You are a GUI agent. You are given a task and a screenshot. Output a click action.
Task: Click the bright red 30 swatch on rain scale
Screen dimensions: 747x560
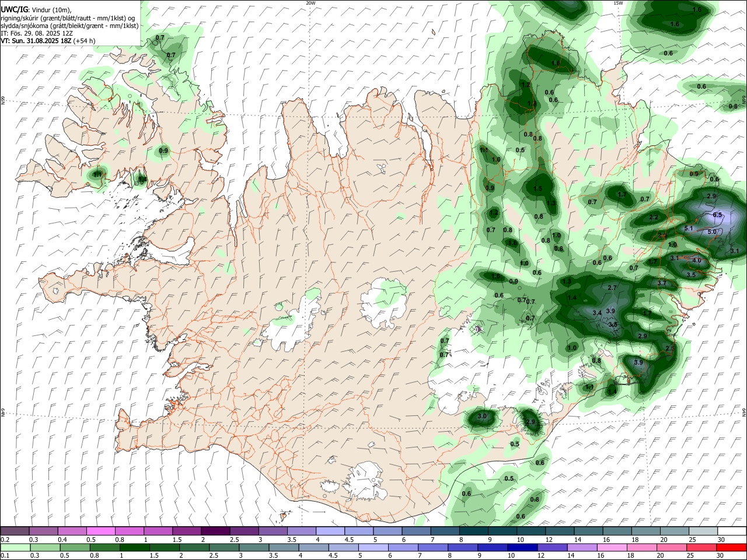point(731,547)
